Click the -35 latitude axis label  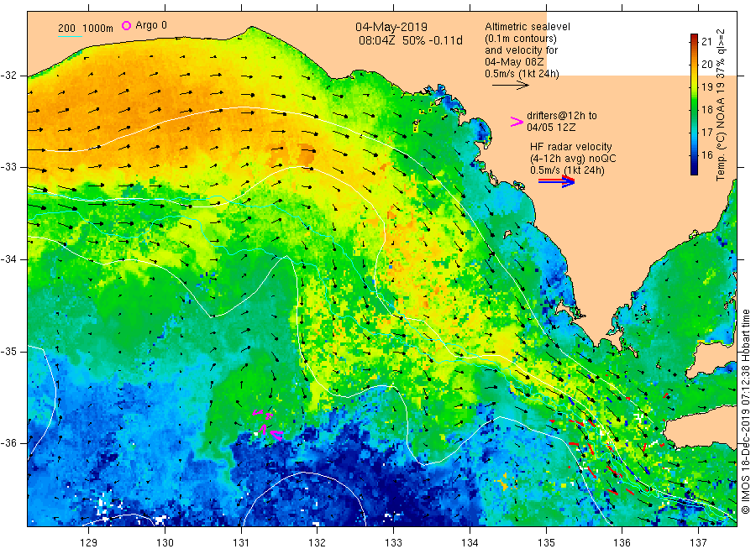8,351
